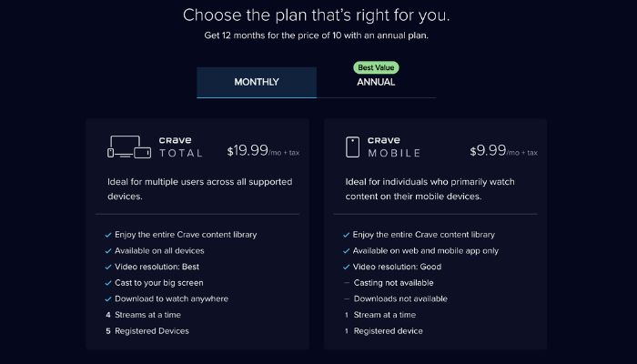
Task: Click dash icon beside 'Casting not available'
Action: [x=347, y=283]
